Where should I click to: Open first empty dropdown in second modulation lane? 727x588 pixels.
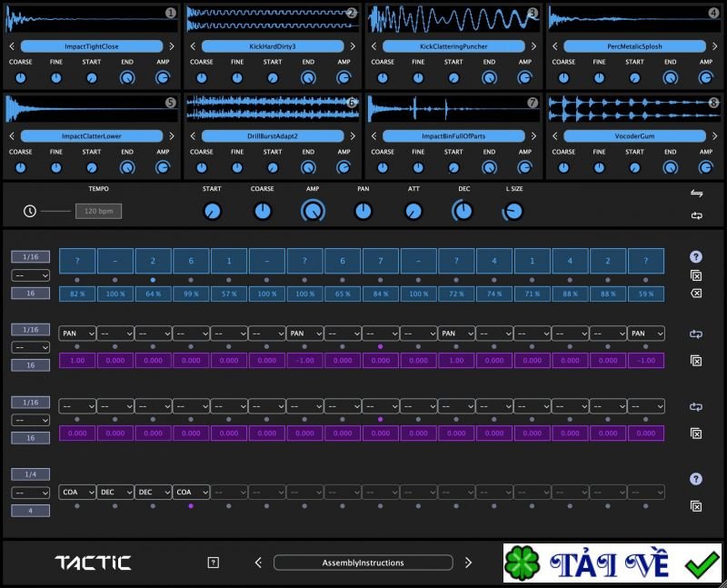pos(77,406)
